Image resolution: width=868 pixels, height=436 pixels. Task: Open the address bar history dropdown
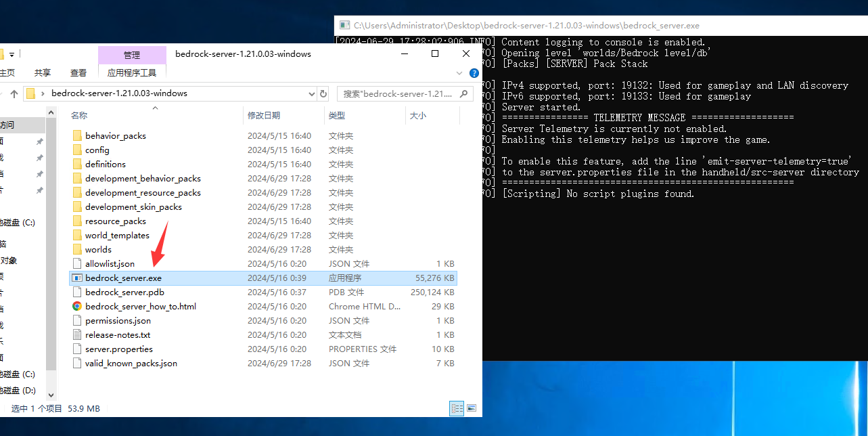(311, 93)
